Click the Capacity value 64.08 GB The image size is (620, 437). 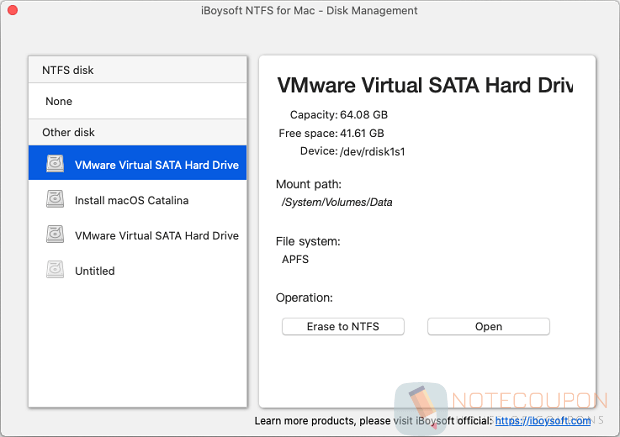[x=364, y=115]
